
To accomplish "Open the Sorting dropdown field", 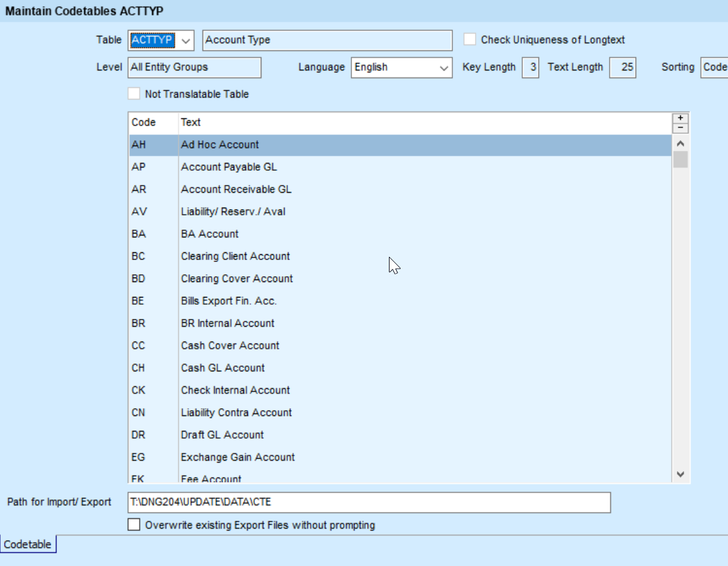I will coord(714,67).
